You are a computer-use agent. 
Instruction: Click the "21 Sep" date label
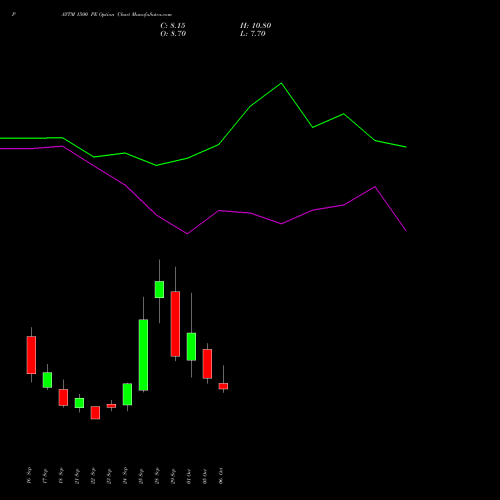point(77,475)
